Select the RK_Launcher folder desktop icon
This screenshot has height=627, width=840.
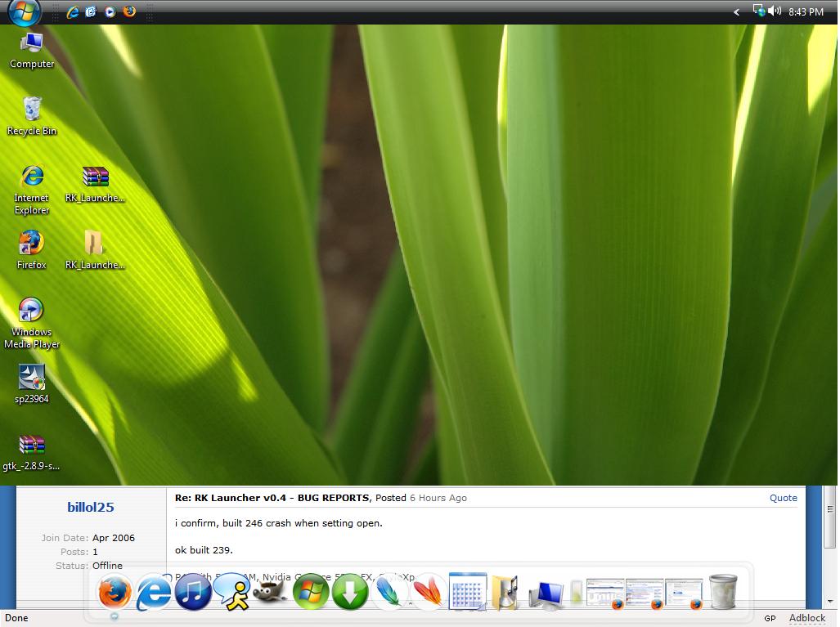coord(95,250)
